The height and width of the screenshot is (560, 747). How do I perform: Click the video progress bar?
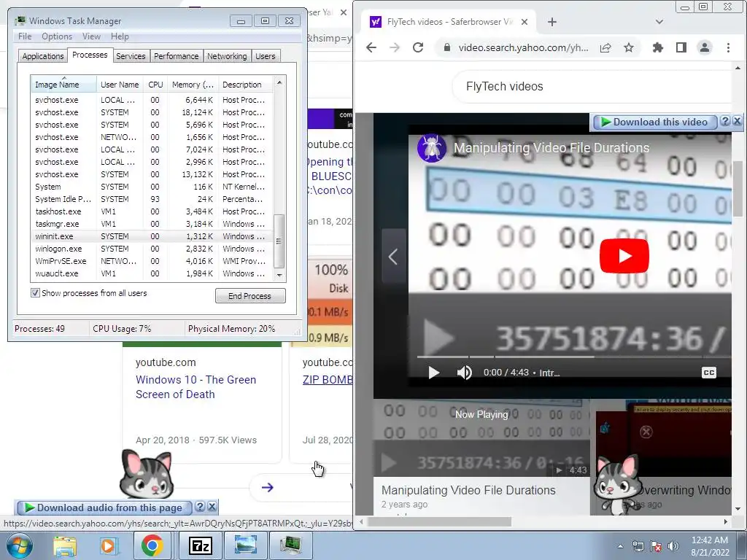pos(574,357)
